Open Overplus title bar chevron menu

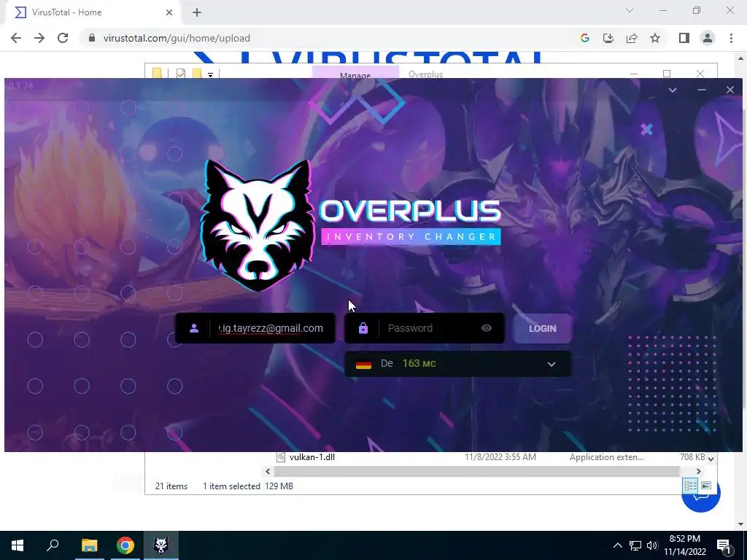pos(672,90)
